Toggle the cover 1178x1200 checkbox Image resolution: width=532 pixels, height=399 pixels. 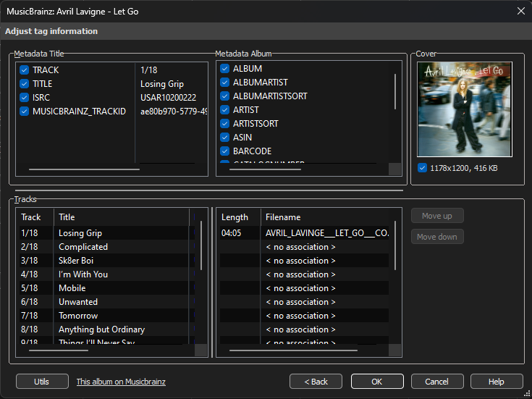(422, 168)
